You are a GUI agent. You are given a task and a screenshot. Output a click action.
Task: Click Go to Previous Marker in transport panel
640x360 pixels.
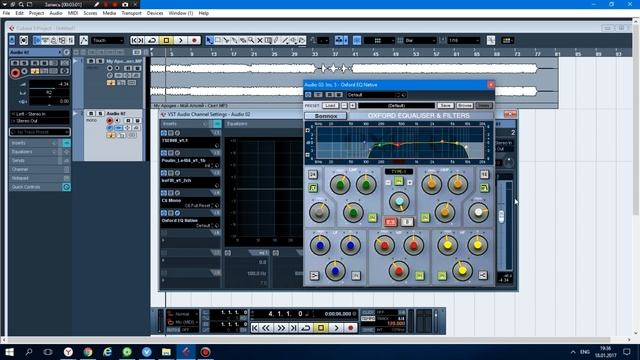(255, 328)
